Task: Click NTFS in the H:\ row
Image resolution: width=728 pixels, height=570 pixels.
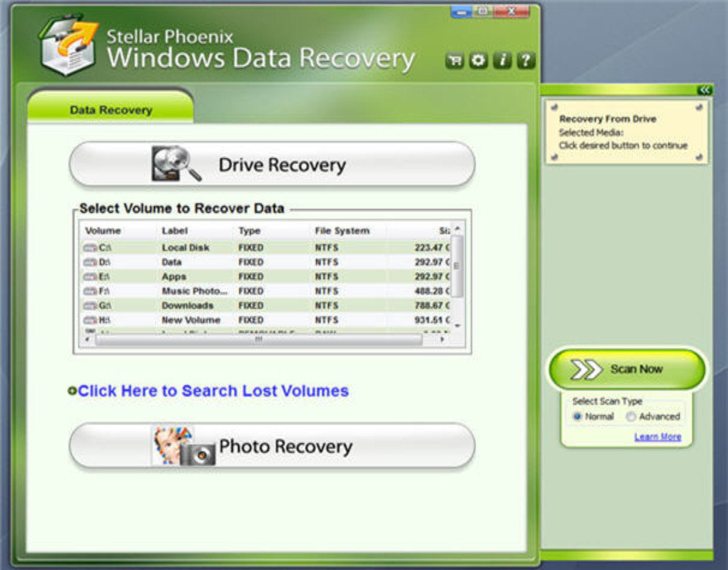Action: pyautogui.click(x=326, y=320)
